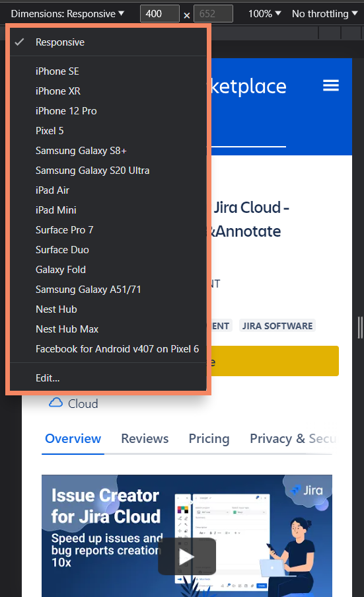Switch to the Pricing tab
364x597 pixels.
click(x=209, y=438)
